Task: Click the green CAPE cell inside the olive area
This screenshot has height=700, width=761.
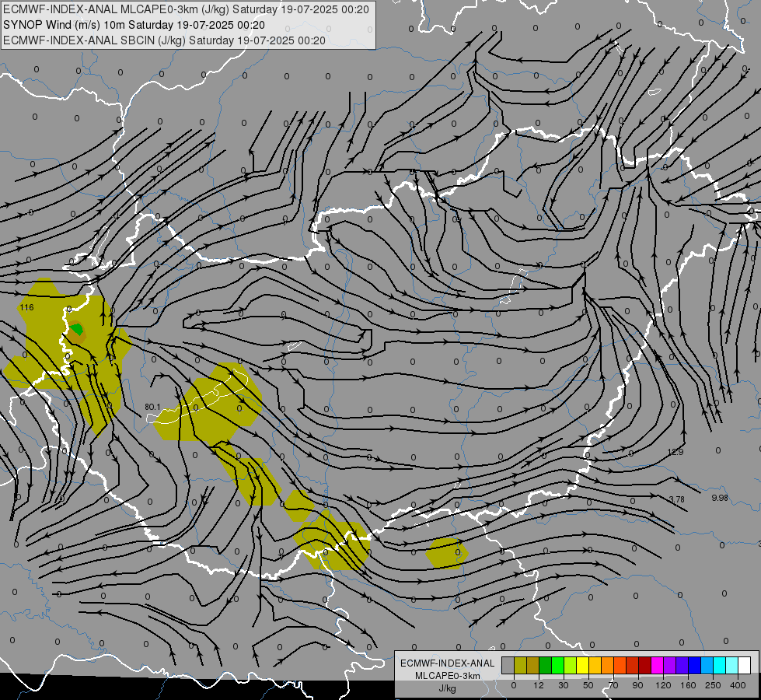Action: 76,329
